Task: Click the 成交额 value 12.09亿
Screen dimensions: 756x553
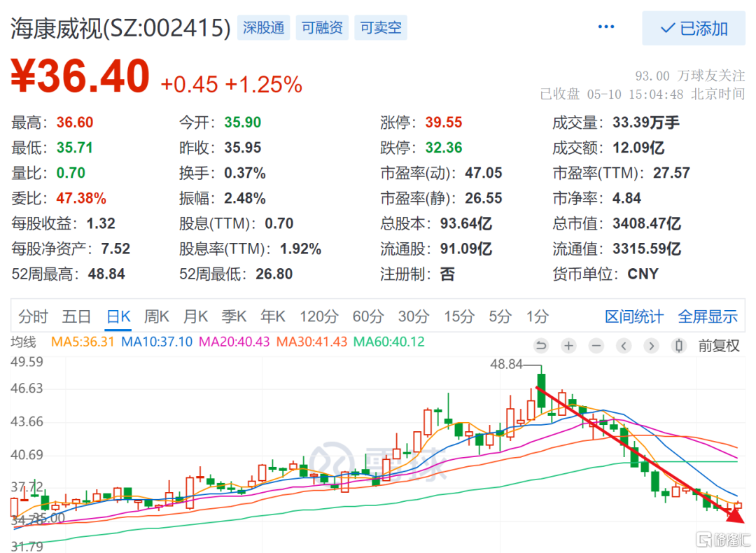Action: click(638, 148)
